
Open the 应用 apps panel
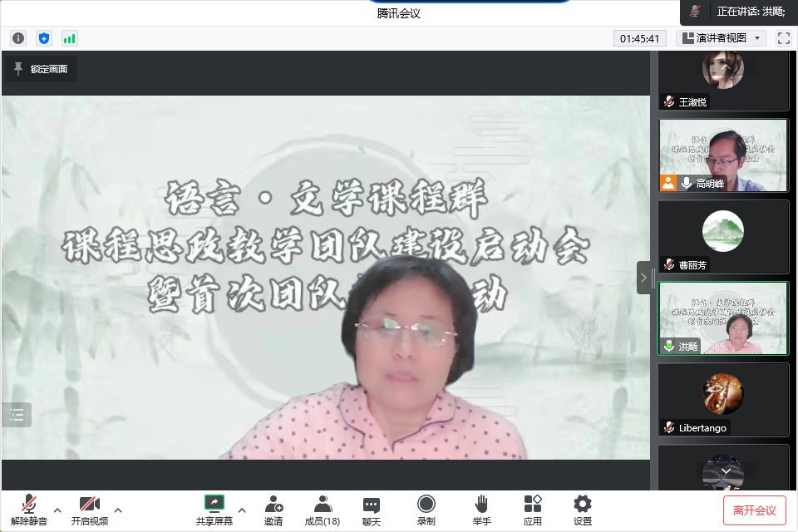pyautogui.click(x=533, y=510)
